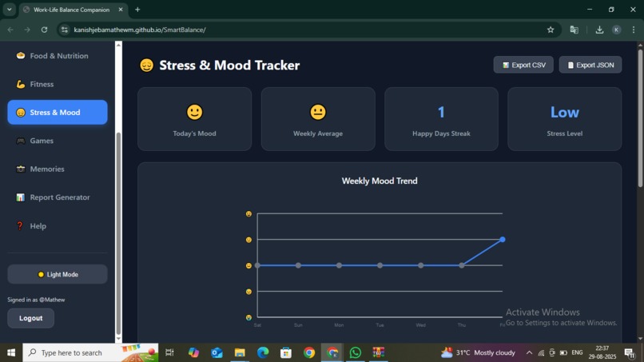Viewport: 644px width, 362px height.
Task: Click the Friday data point on chart
Action: click(x=503, y=240)
